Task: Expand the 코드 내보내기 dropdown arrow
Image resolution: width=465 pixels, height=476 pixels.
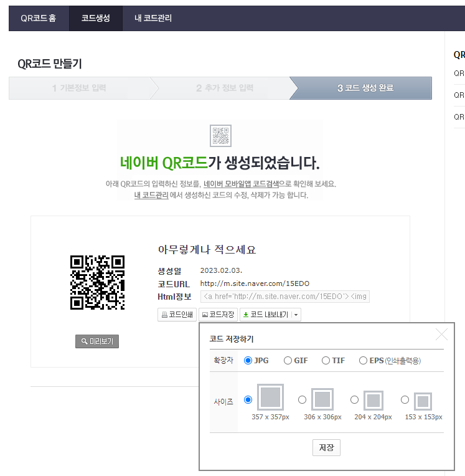Action: pos(296,315)
